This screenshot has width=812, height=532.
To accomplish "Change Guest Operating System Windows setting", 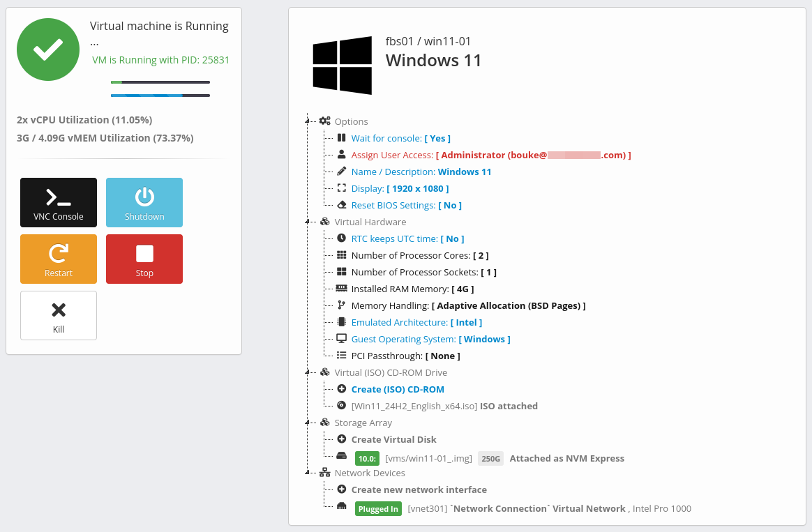I will click(431, 339).
